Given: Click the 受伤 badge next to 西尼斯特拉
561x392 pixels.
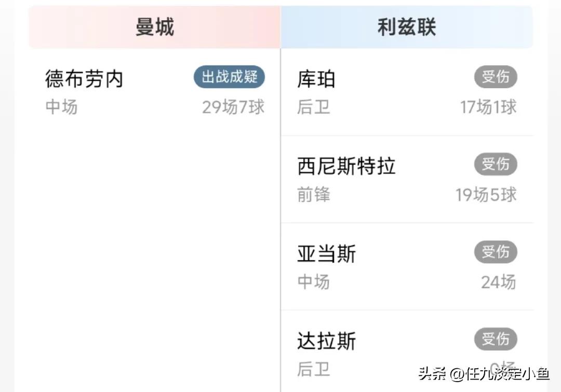Looking at the screenshot, I should (496, 164).
